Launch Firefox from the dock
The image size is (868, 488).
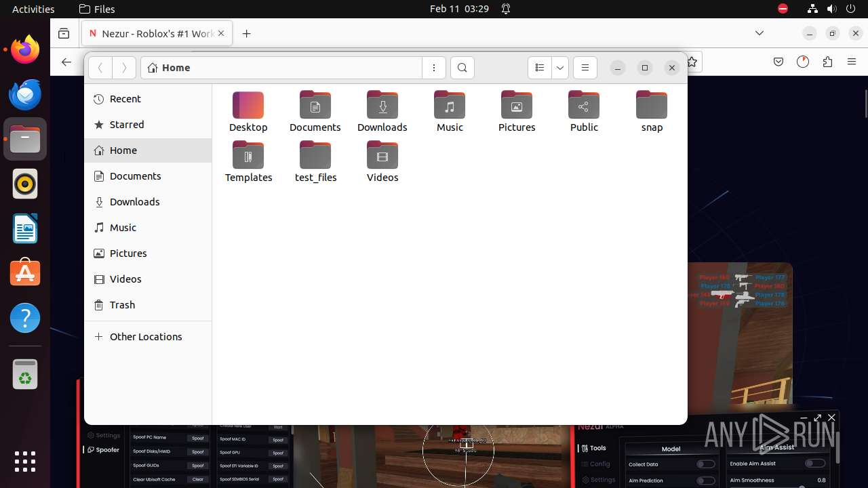tap(25, 49)
